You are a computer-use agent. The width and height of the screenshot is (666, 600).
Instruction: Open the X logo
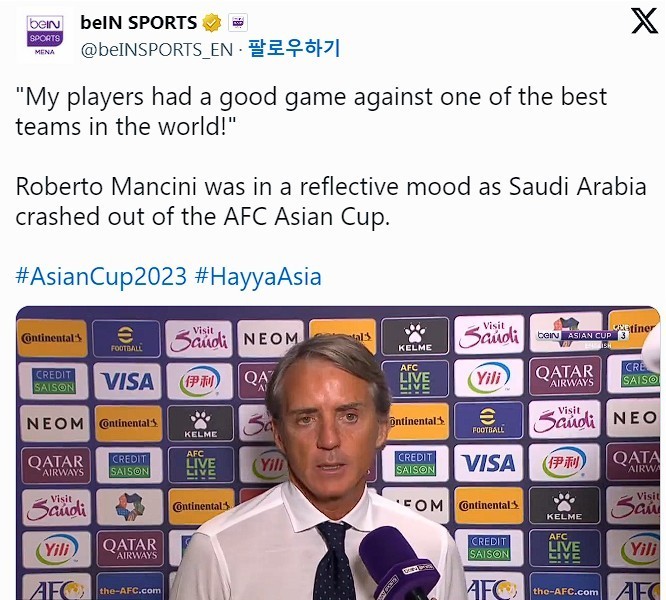pos(644,21)
